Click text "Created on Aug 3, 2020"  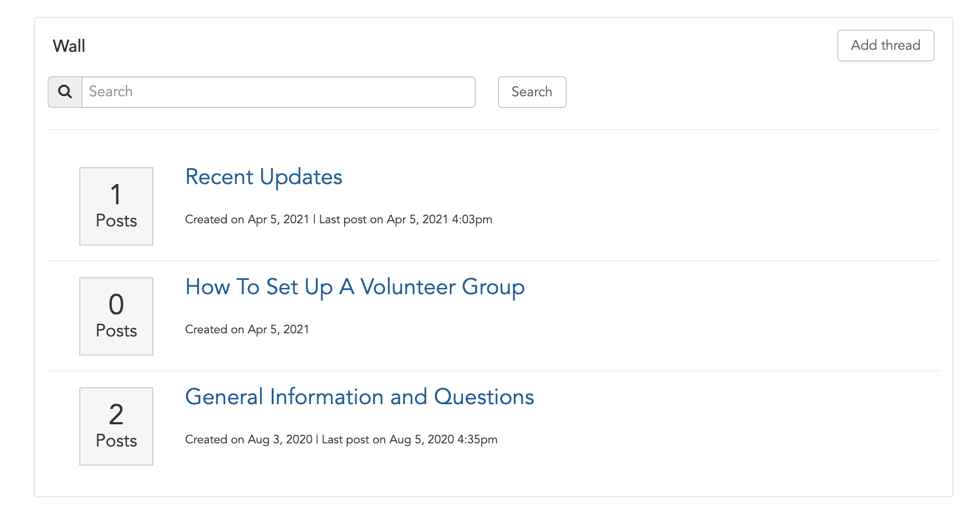click(249, 440)
